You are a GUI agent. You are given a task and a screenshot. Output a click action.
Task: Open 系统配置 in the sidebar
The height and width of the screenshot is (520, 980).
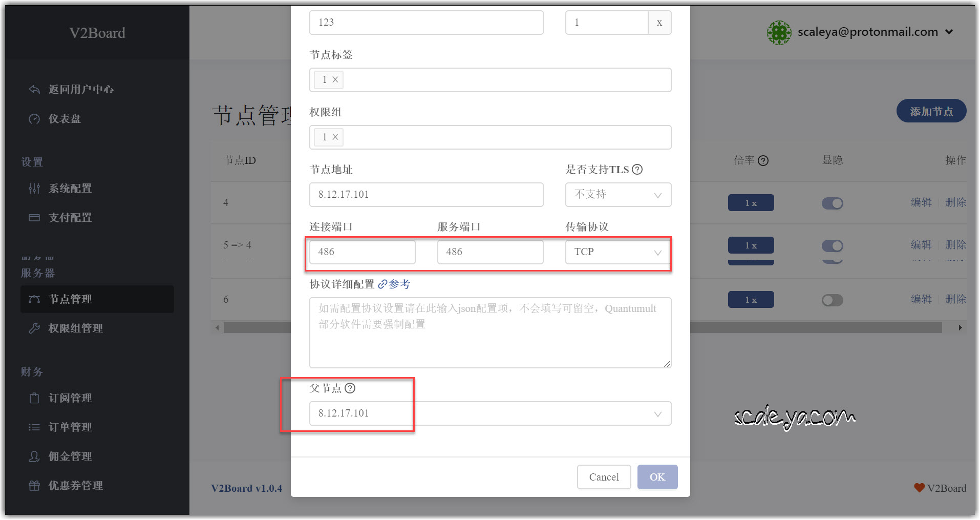(x=70, y=189)
